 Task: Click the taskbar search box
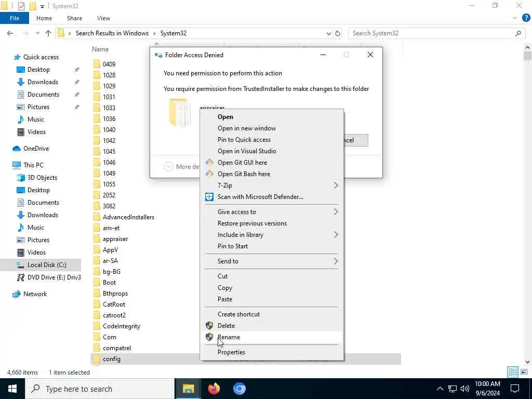(100, 389)
